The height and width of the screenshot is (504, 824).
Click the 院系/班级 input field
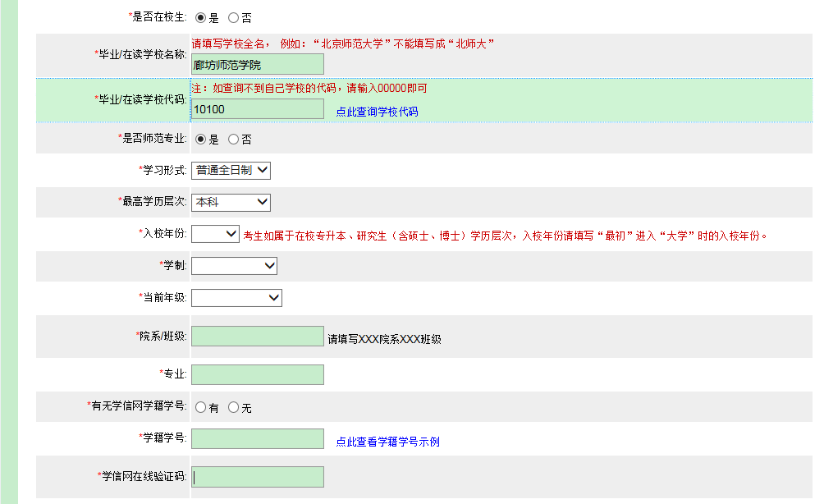[257, 337]
